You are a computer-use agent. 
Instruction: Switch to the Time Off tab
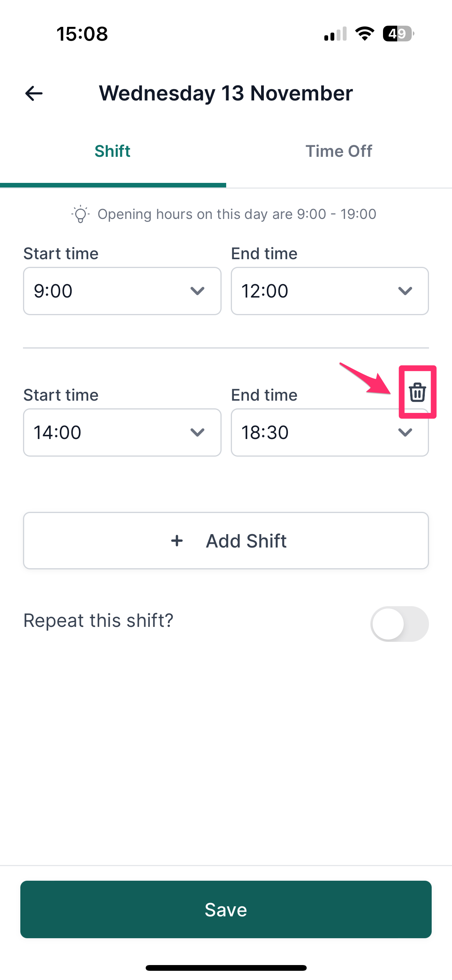[x=339, y=151]
